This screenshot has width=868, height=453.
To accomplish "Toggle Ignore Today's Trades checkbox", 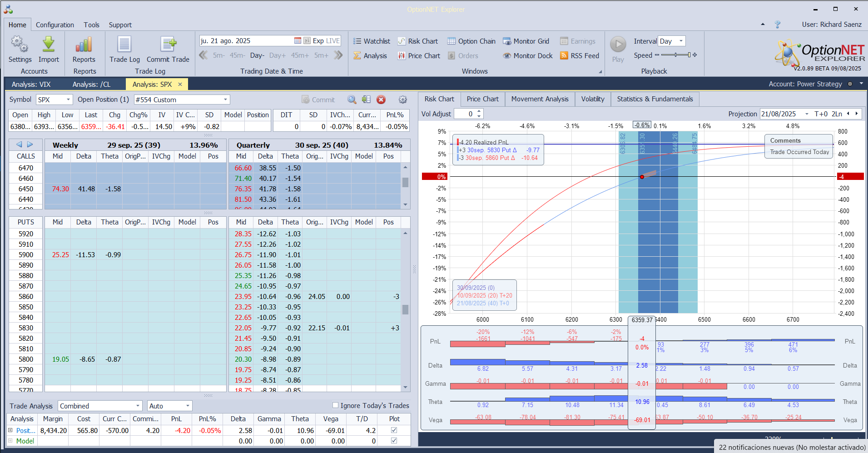I will (335, 405).
